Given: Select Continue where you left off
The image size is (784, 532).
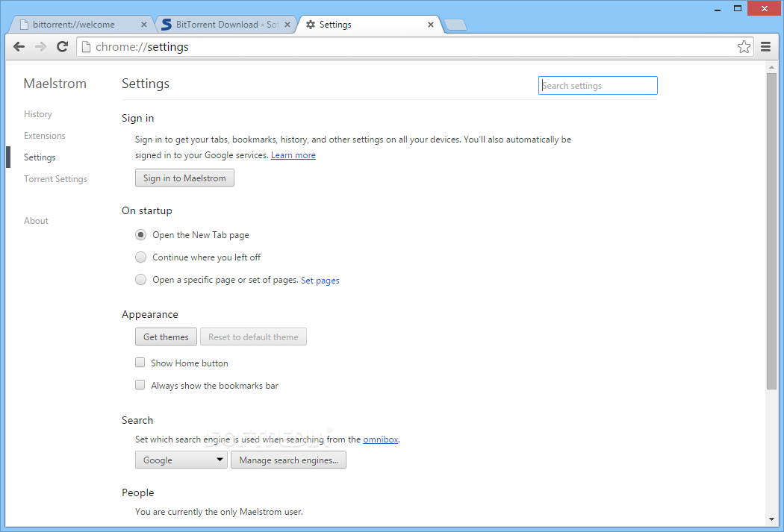Looking at the screenshot, I should [141, 257].
